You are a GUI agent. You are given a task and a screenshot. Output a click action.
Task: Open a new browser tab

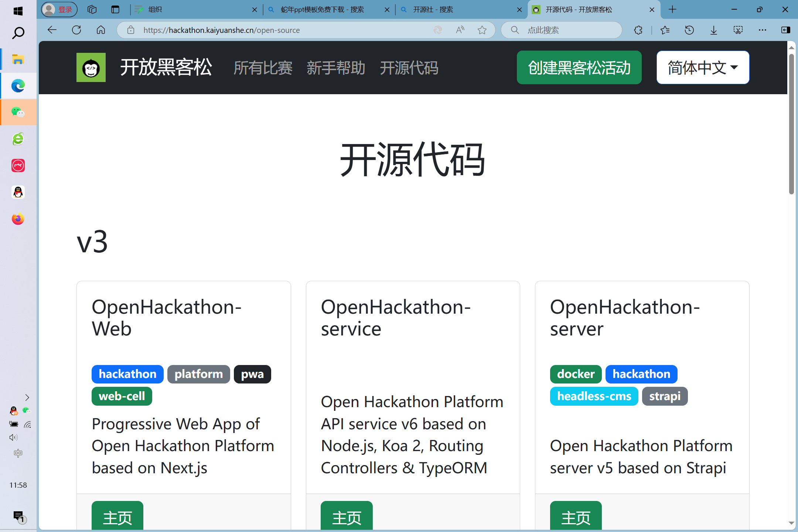point(672,10)
